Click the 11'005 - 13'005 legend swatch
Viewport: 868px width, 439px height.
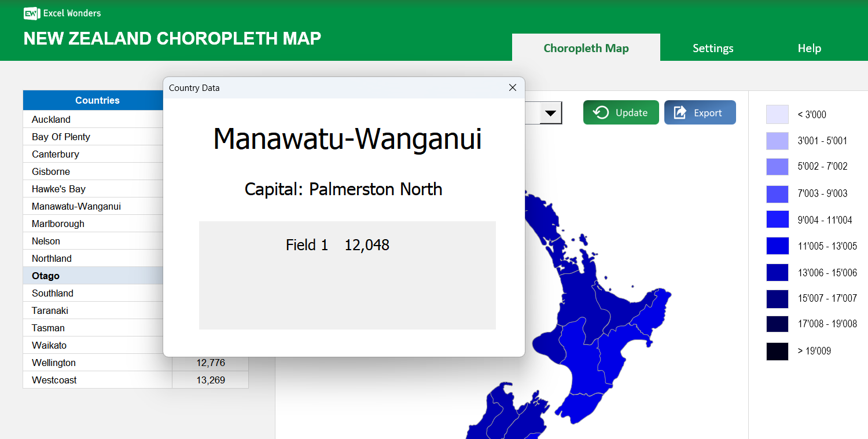click(x=777, y=246)
